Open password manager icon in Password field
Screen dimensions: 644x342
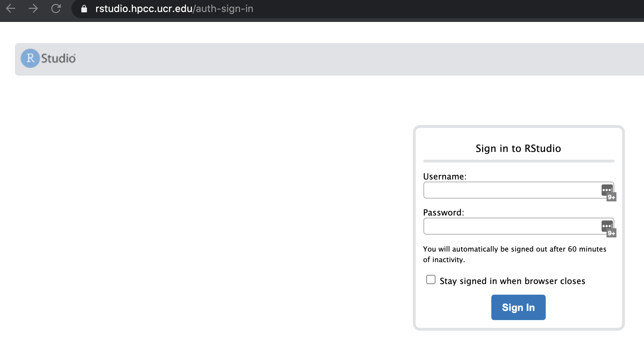click(607, 226)
